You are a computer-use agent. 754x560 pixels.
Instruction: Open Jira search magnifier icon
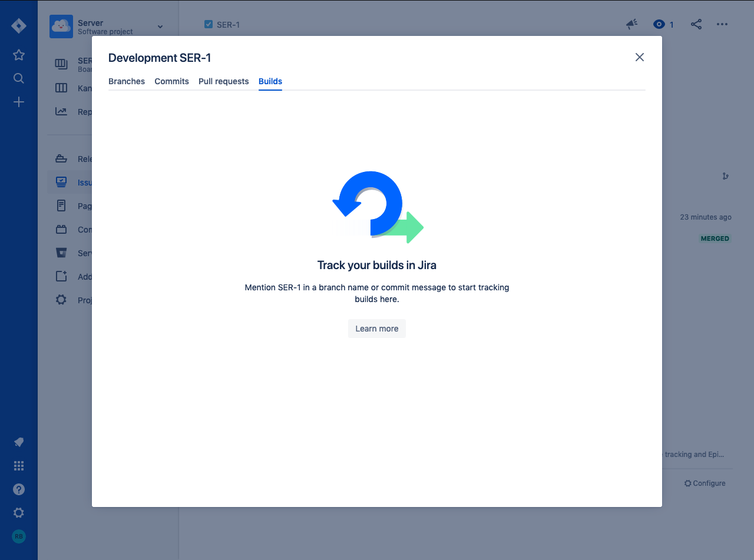(19, 78)
